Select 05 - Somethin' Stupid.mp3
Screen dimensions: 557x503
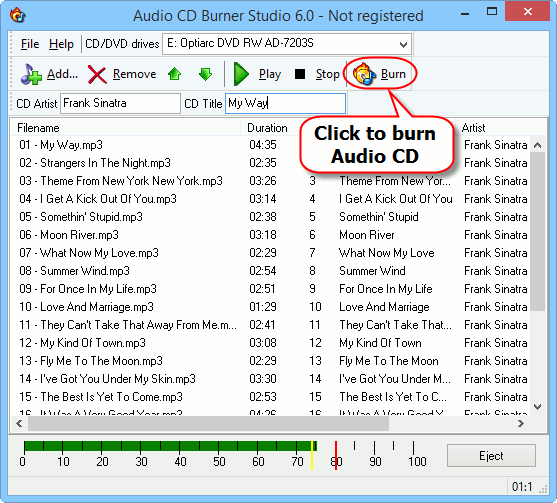point(81,217)
